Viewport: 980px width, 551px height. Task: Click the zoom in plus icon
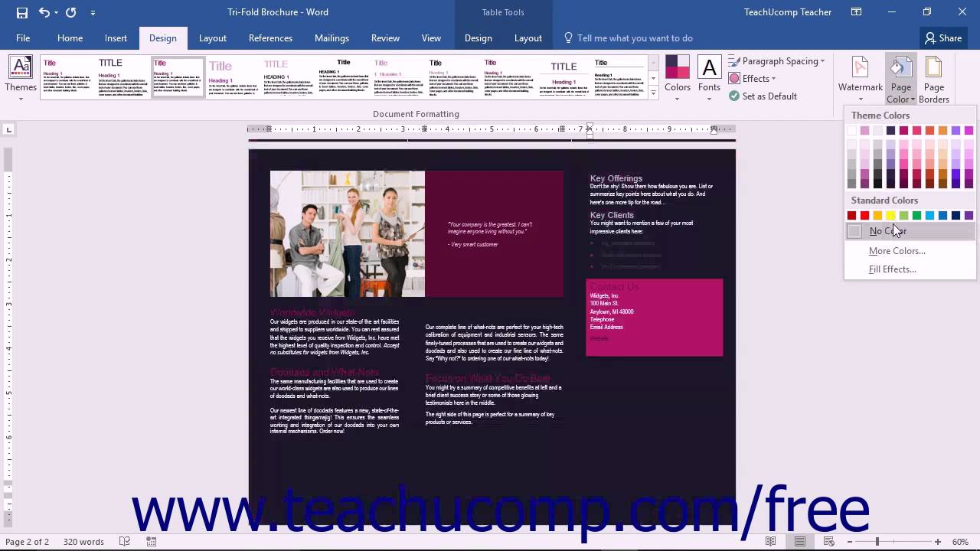(x=937, y=542)
